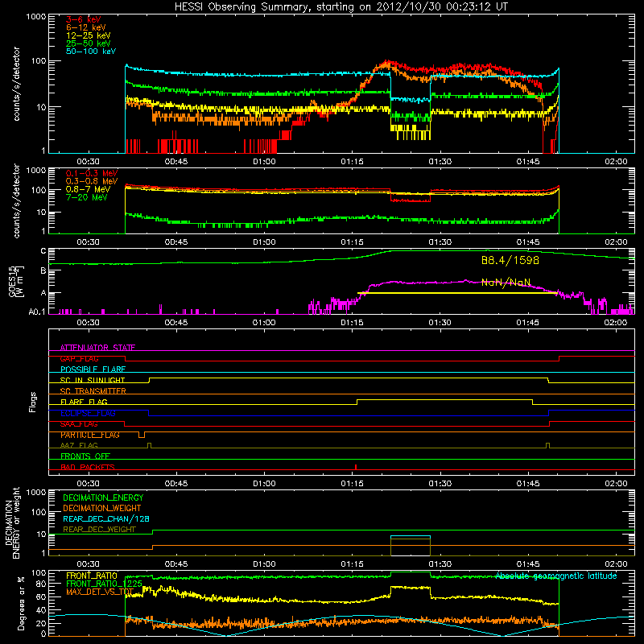Screen dimensions: 644x644
Task: Click the REAR_DEC_CHAN/128 legend label
Action: [106, 519]
